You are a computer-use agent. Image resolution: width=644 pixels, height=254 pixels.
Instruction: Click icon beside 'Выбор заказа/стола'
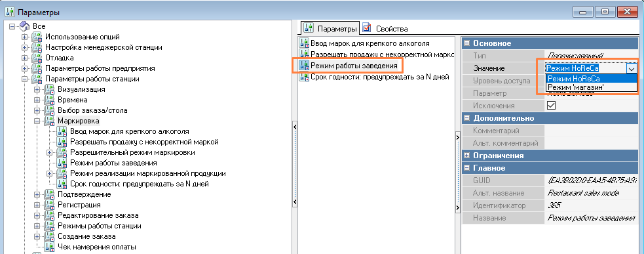tap(50, 110)
